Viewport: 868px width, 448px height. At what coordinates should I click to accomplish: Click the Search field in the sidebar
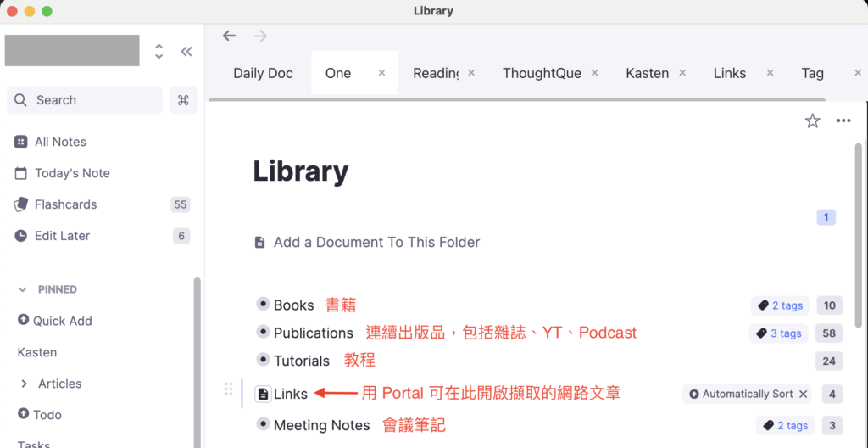85,100
